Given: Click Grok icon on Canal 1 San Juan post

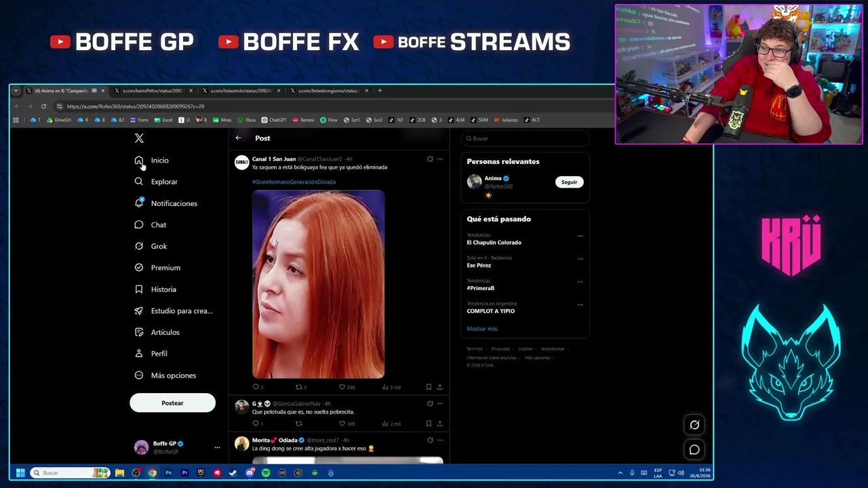Looking at the screenshot, I should (x=429, y=159).
